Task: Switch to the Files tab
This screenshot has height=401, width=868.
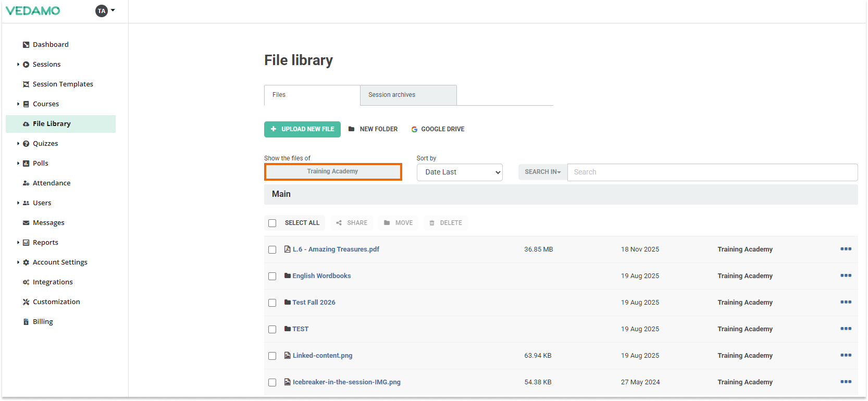Action: tap(312, 95)
